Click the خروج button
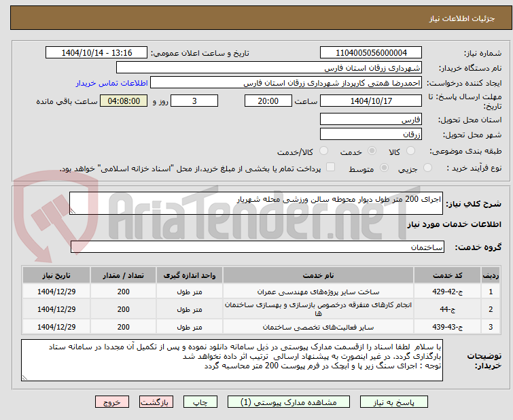 point(112,402)
